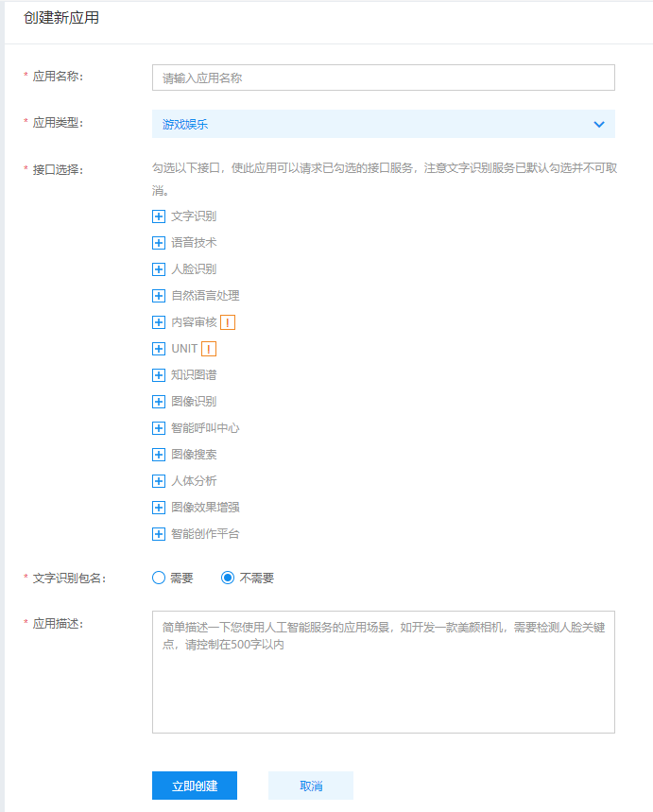Click the 图像效果增强 label text
Viewport: 653px width, 812px height.
(205, 507)
